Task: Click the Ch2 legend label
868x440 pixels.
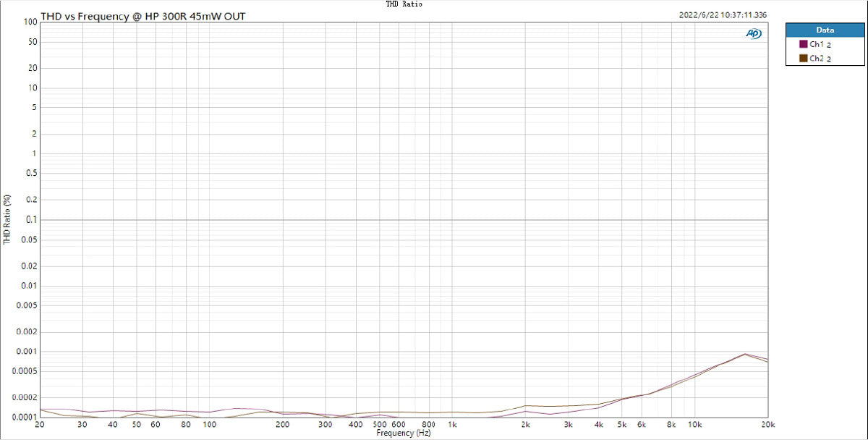Action: [816, 59]
